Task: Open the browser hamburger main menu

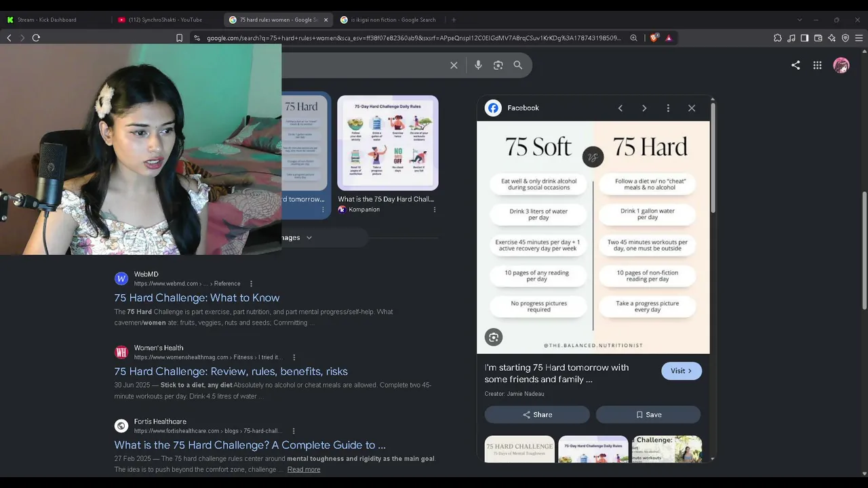Action: (x=859, y=38)
